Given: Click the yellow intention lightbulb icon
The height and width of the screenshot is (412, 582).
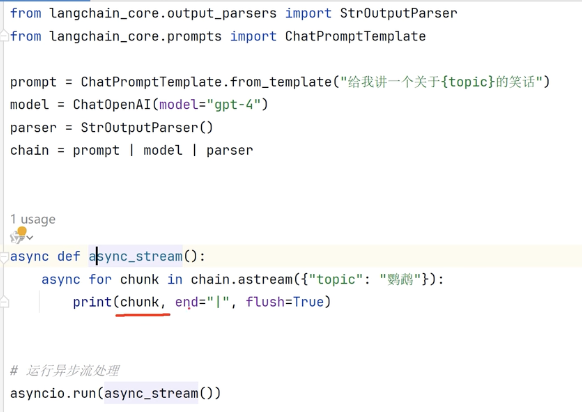Looking at the screenshot, I should pyautogui.click(x=22, y=232).
